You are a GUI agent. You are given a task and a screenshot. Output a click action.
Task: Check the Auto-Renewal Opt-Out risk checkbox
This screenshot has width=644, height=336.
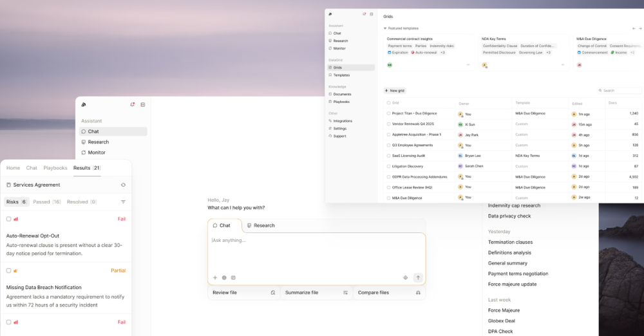(x=8, y=219)
